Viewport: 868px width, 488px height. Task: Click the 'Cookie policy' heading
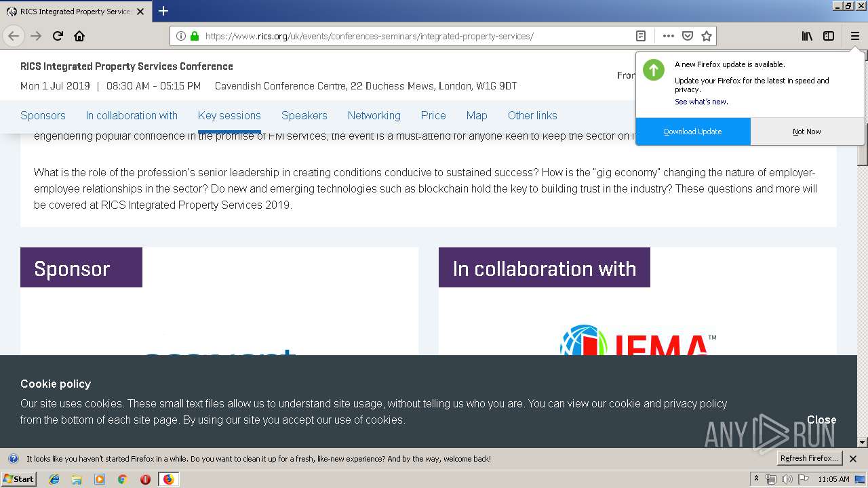pos(56,384)
